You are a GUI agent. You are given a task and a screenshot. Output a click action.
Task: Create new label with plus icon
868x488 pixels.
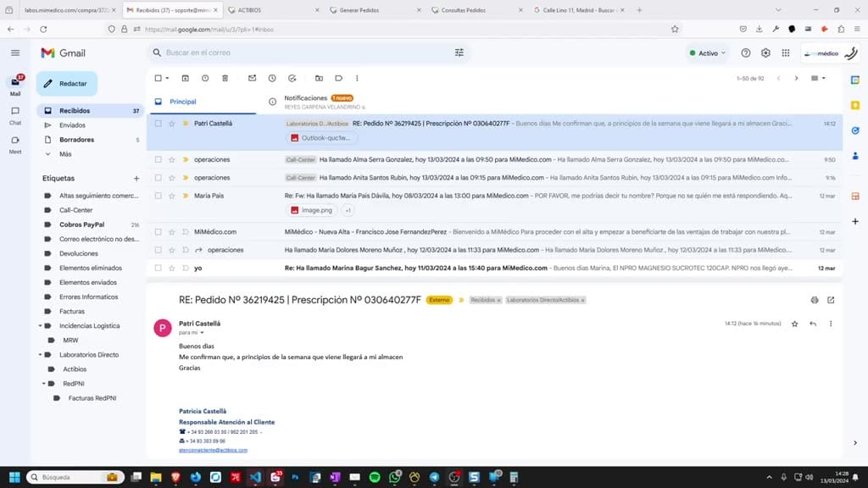[x=136, y=178]
